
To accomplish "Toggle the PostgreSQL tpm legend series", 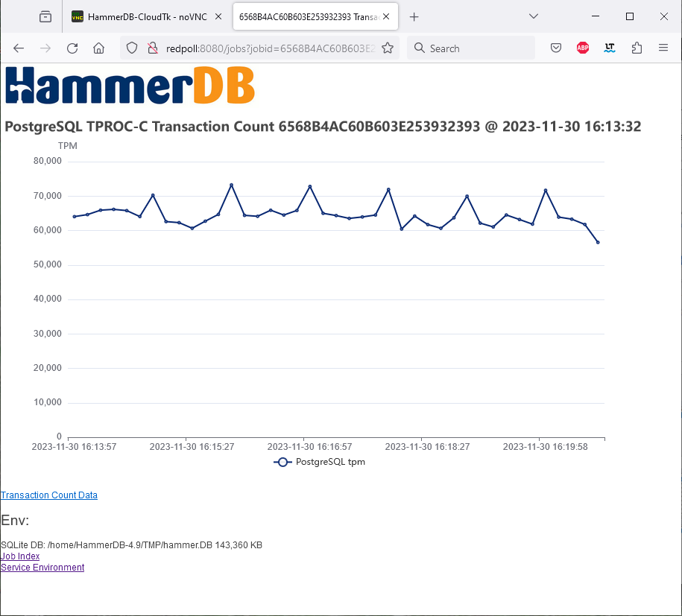I will coord(319,462).
